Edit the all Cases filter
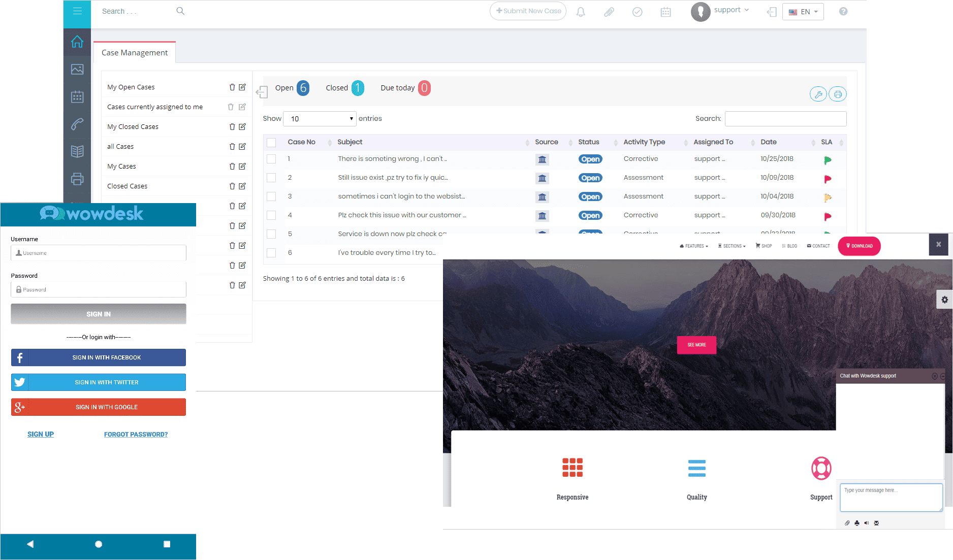953x560 pixels. (242, 146)
